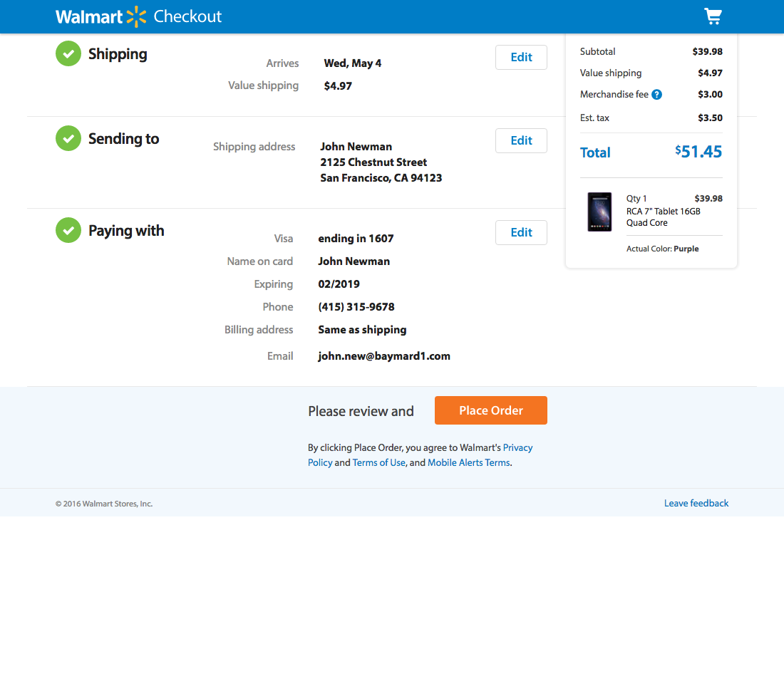Screen dimensions: 784x696
Task: Click the green Paying with checkmark icon
Action: (x=68, y=230)
